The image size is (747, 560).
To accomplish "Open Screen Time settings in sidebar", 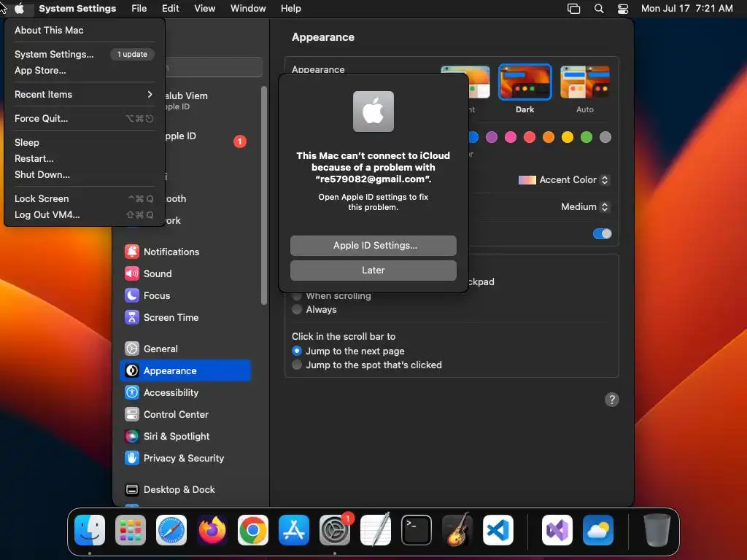I will (186, 318).
